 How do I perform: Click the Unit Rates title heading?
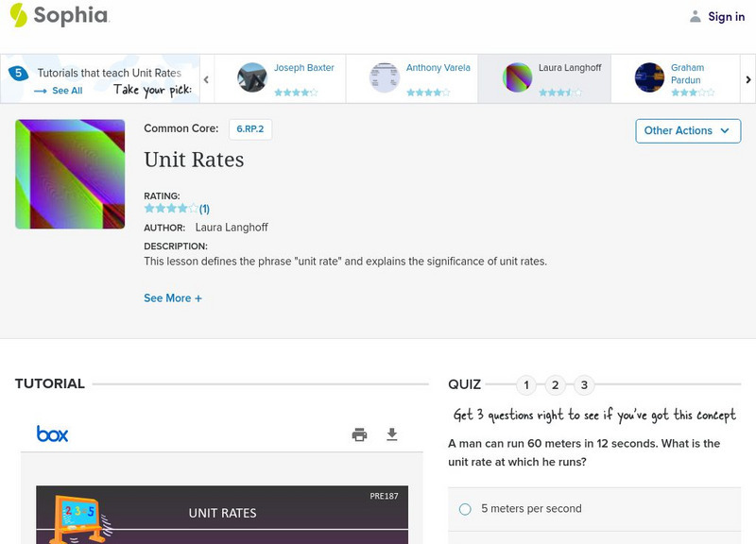pyautogui.click(x=194, y=160)
